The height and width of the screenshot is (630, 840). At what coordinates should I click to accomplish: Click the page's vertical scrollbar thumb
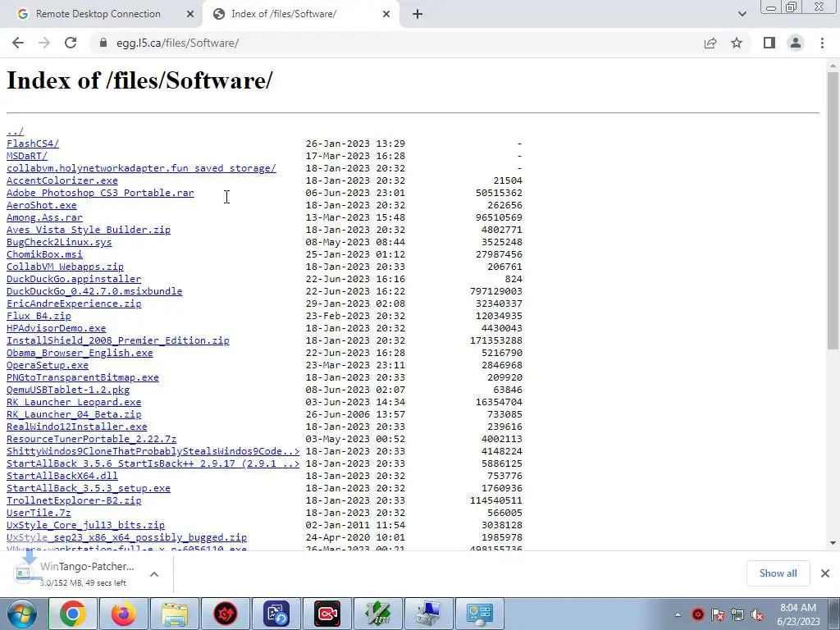(x=833, y=211)
